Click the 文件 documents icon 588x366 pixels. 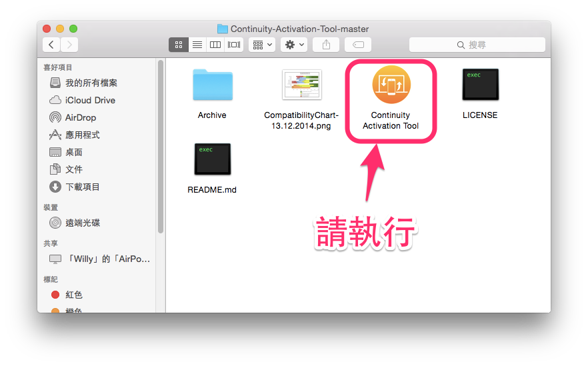point(55,169)
